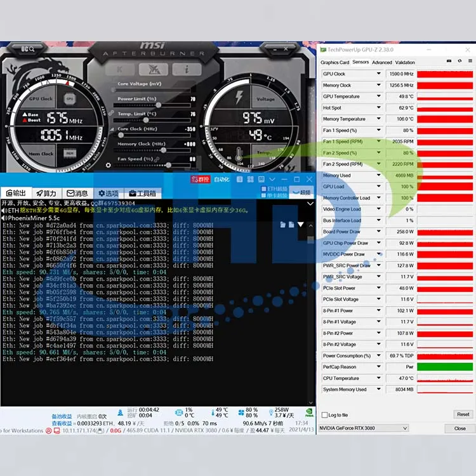The height and width of the screenshot is (476, 476).
Task: Open the Memory Temperature sensor dropdown
Action: (x=379, y=119)
